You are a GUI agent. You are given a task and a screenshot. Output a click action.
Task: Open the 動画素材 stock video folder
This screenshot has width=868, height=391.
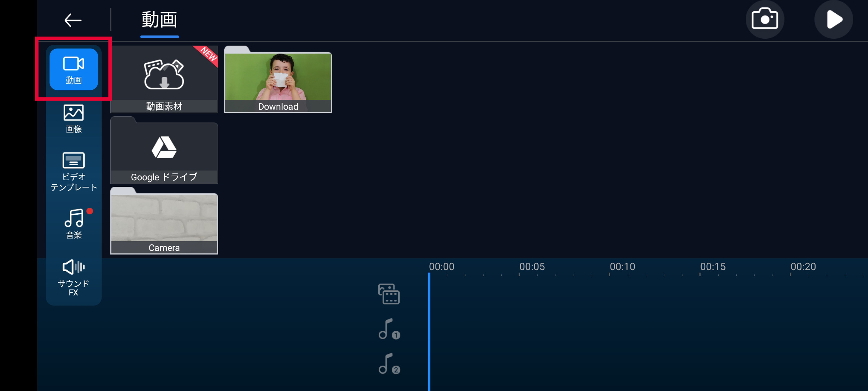[x=164, y=80]
